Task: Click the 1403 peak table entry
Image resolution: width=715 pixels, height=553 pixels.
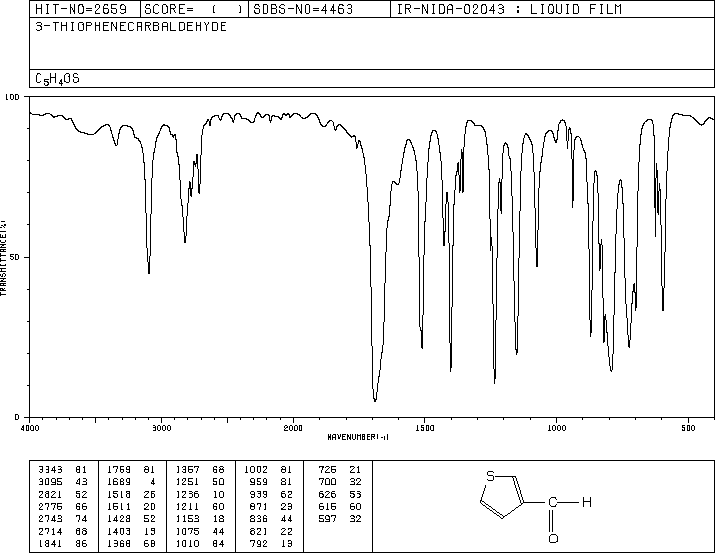Action: (119, 532)
